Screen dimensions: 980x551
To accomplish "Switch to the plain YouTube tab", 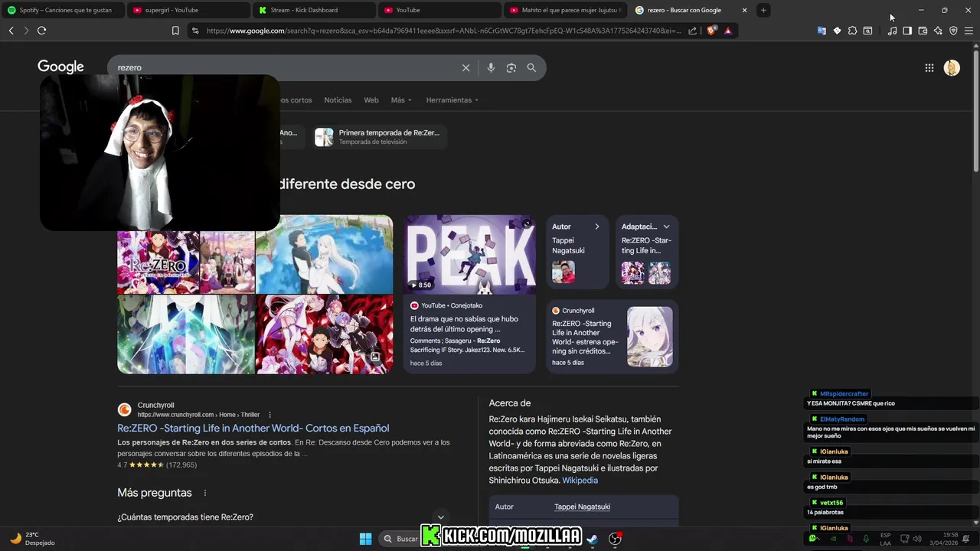I will pyautogui.click(x=439, y=10).
